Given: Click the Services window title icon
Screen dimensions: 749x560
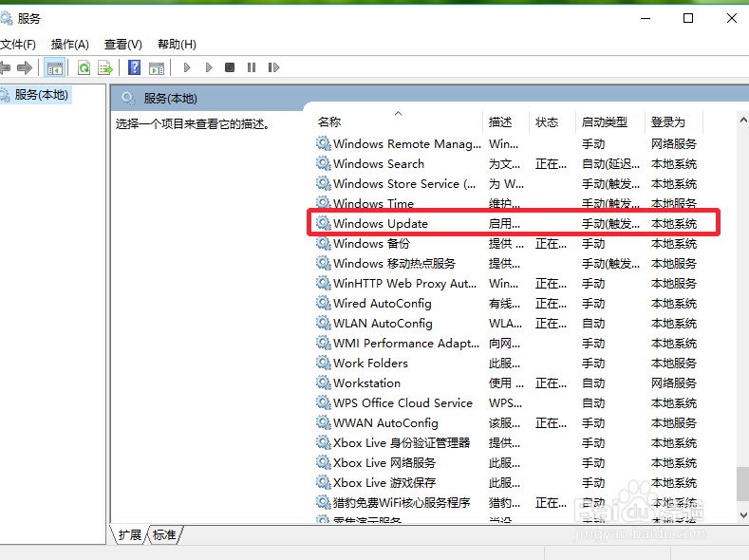Looking at the screenshot, I should pos(7,19).
